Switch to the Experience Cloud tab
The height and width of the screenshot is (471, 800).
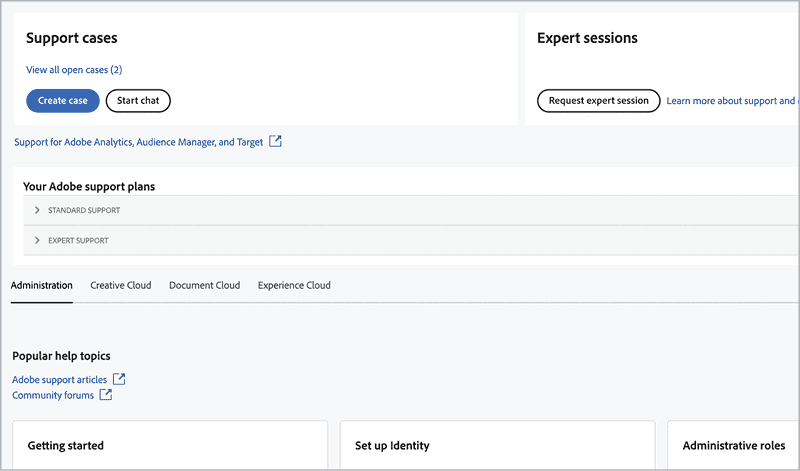pyautogui.click(x=294, y=285)
